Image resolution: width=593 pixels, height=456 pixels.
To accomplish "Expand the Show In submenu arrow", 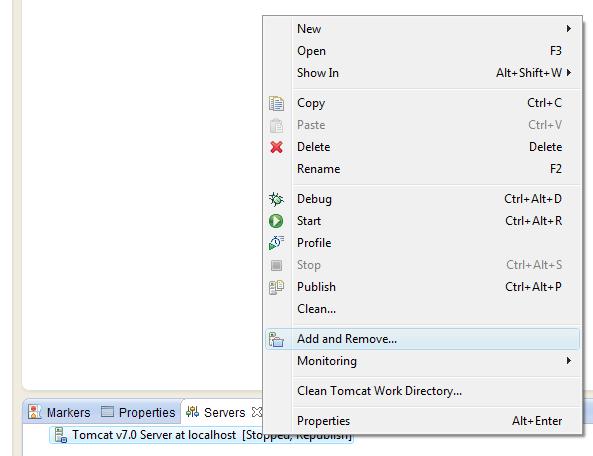I will (568, 73).
